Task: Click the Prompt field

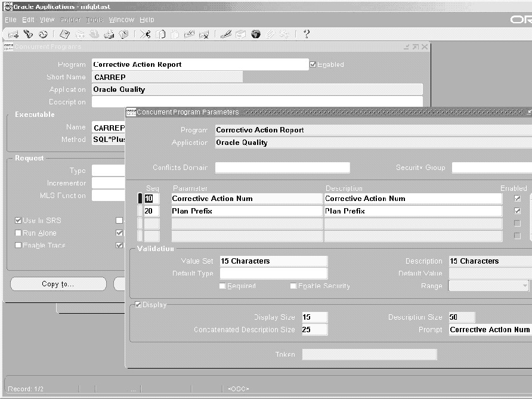Action: (490, 329)
